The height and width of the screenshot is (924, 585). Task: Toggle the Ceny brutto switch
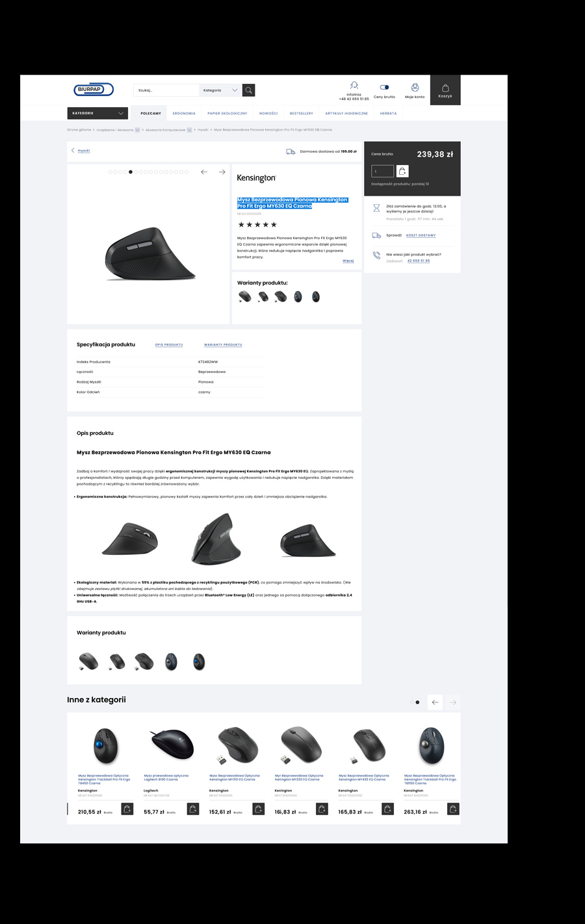click(x=384, y=87)
